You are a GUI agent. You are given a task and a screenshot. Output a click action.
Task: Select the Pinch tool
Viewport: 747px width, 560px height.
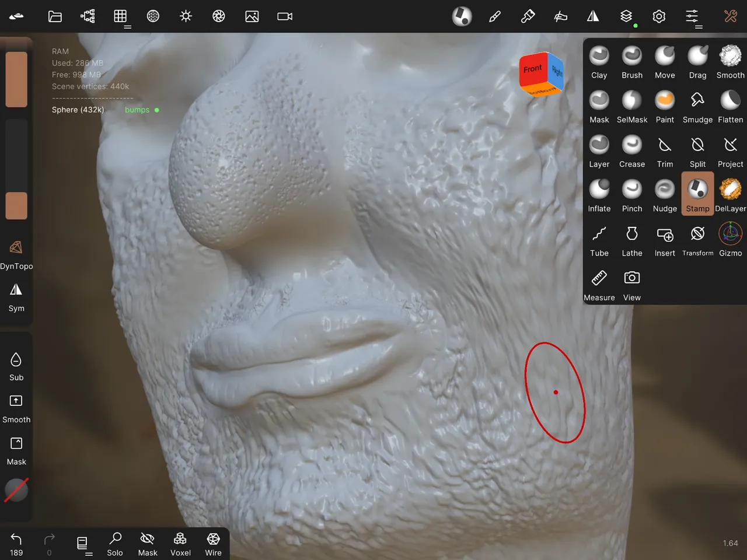pyautogui.click(x=632, y=195)
